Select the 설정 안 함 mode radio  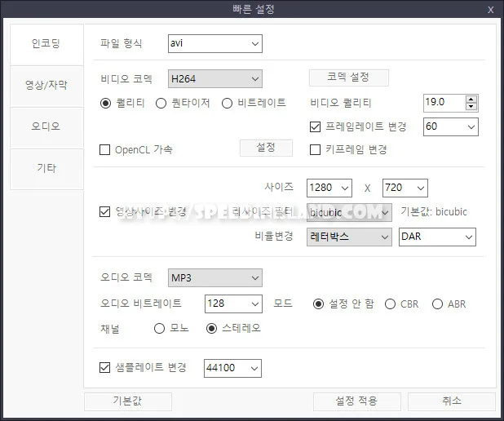pyautogui.click(x=318, y=304)
